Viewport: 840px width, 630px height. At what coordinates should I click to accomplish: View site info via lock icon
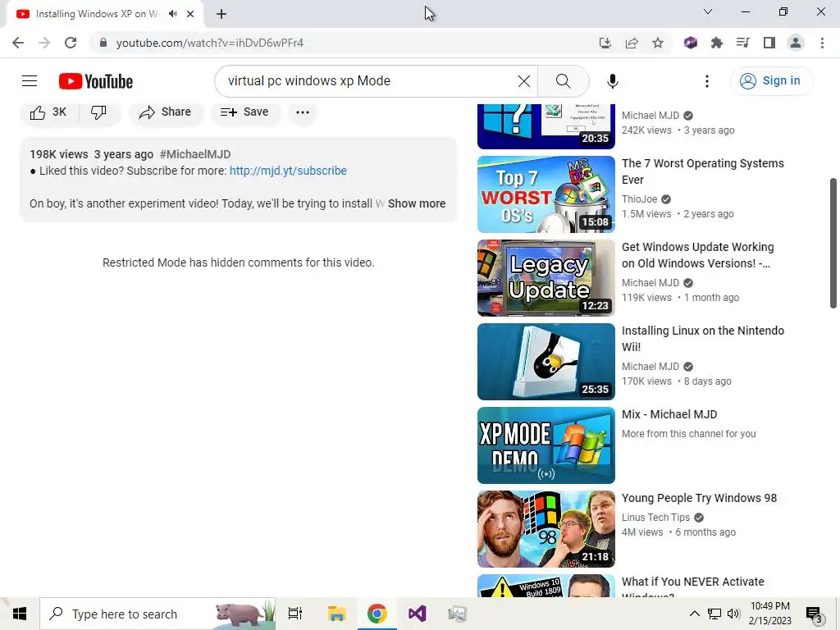pos(103,43)
